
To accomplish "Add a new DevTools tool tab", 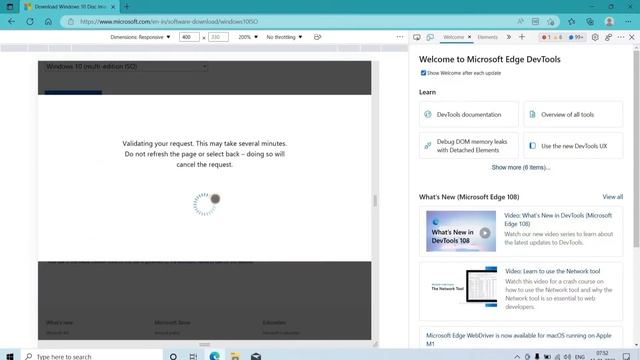I will (x=522, y=37).
